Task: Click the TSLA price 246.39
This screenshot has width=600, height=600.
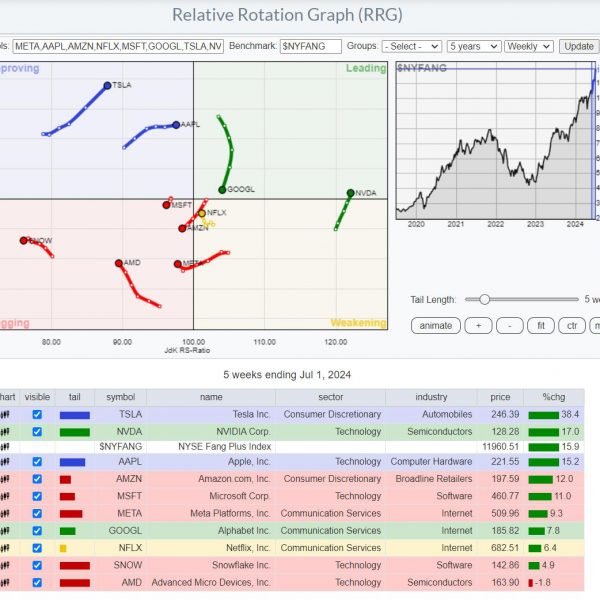Action: point(505,414)
